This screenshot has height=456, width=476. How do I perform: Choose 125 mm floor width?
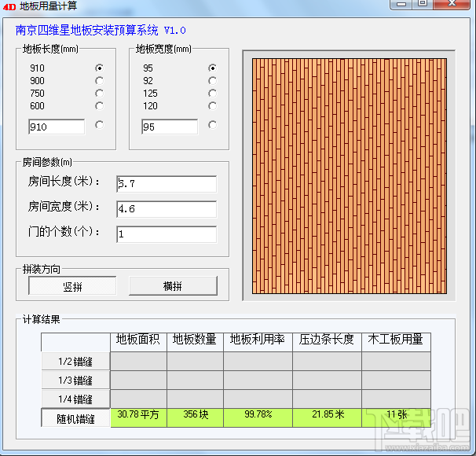coord(213,94)
